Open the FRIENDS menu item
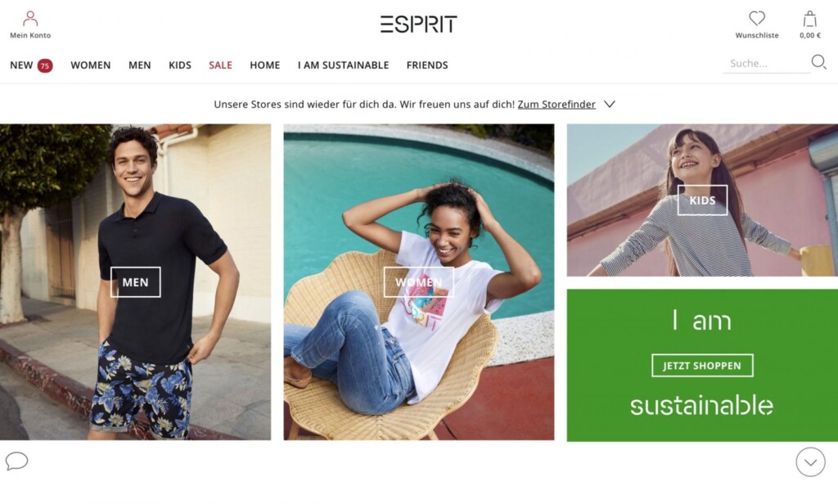The width and height of the screenshot is (838, 504). [427, 65]
